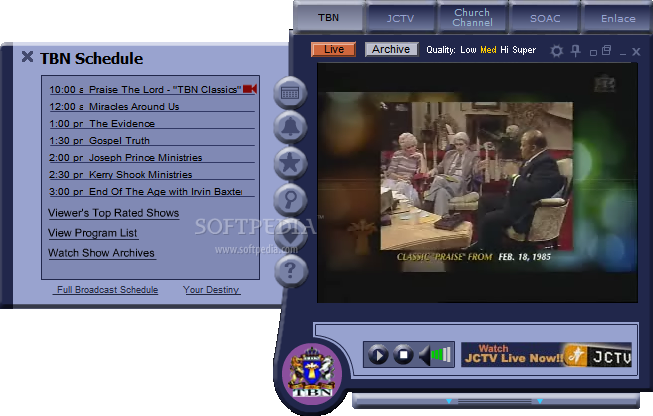Click the left blue triangle on bottom bar

[x=449, y=401]
